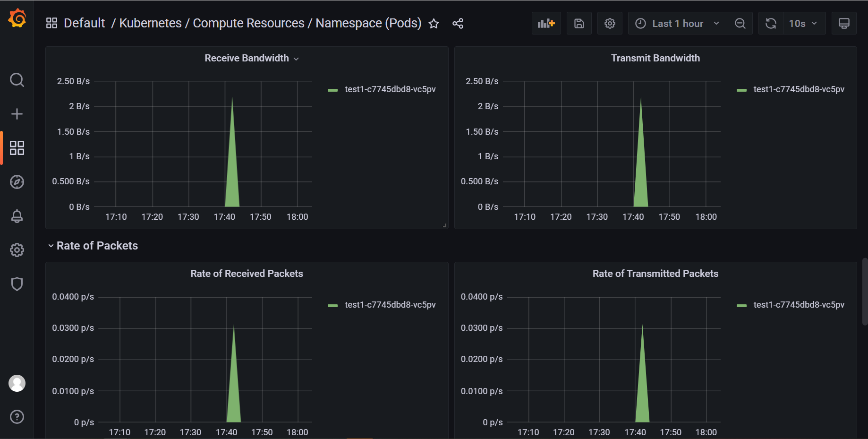The image size is (868, 439).
Task: Cycle view mode with monitor icon
Action: pos(844,23)
